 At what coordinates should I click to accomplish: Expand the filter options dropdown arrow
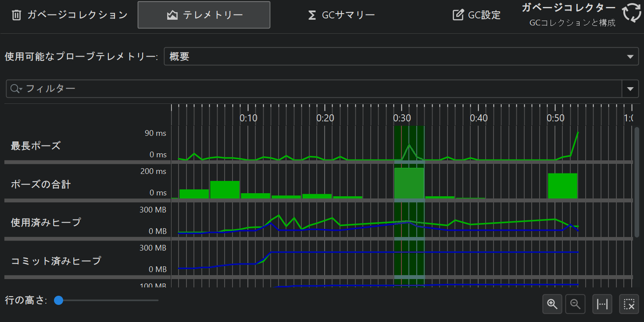pos(630,89)
